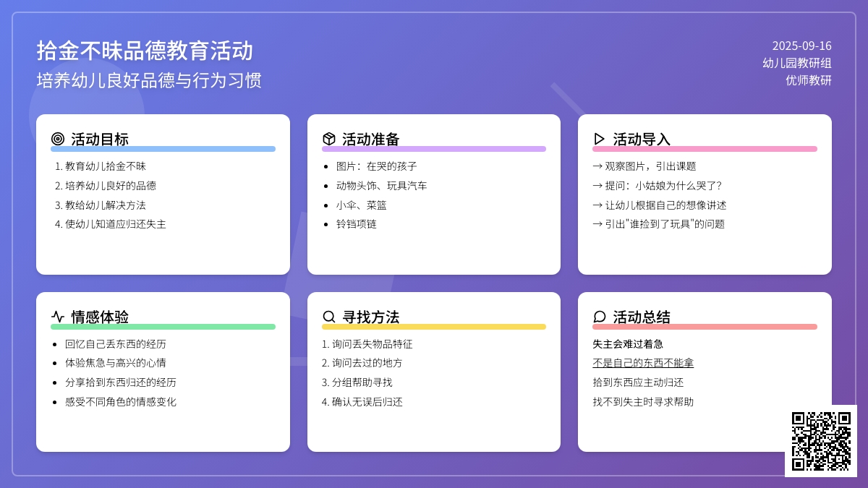Click the blue bar under 活动目标
Image resolution: width=868 pixels, height=488 pixels.
163,149
